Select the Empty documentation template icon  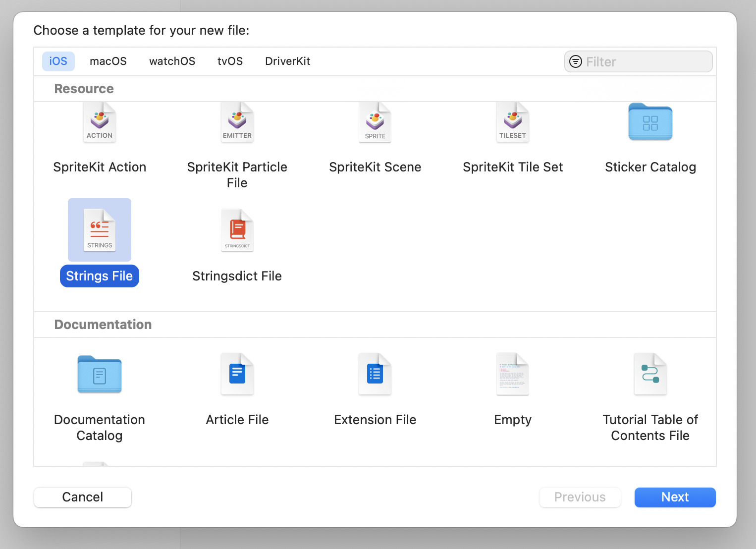point(512,374)
